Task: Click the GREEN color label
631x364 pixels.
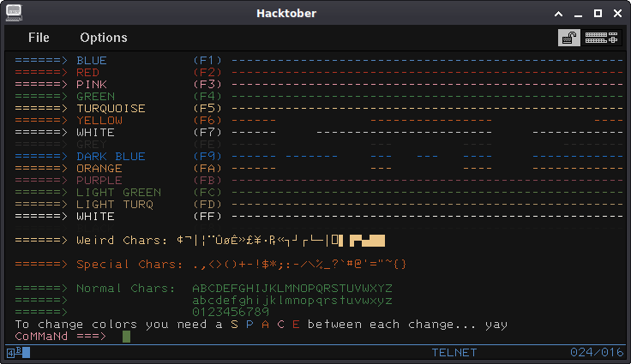Action: click(96, 97)
